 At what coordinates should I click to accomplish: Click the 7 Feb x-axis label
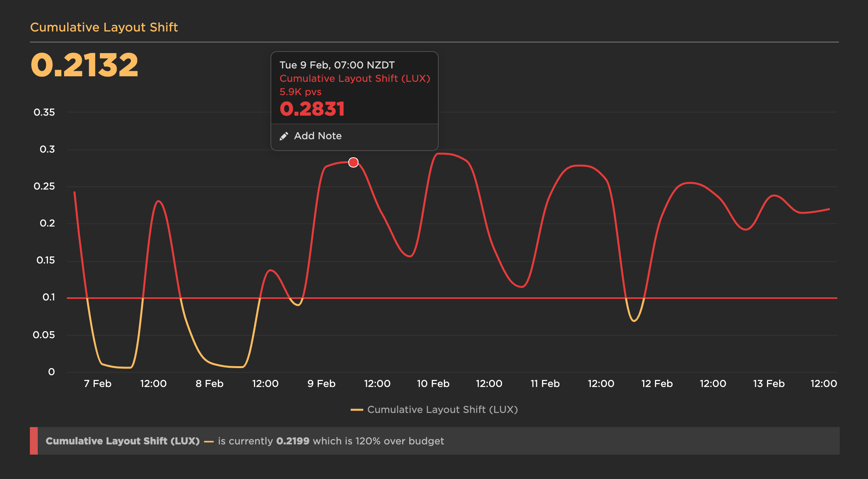[x=97, y=384]
